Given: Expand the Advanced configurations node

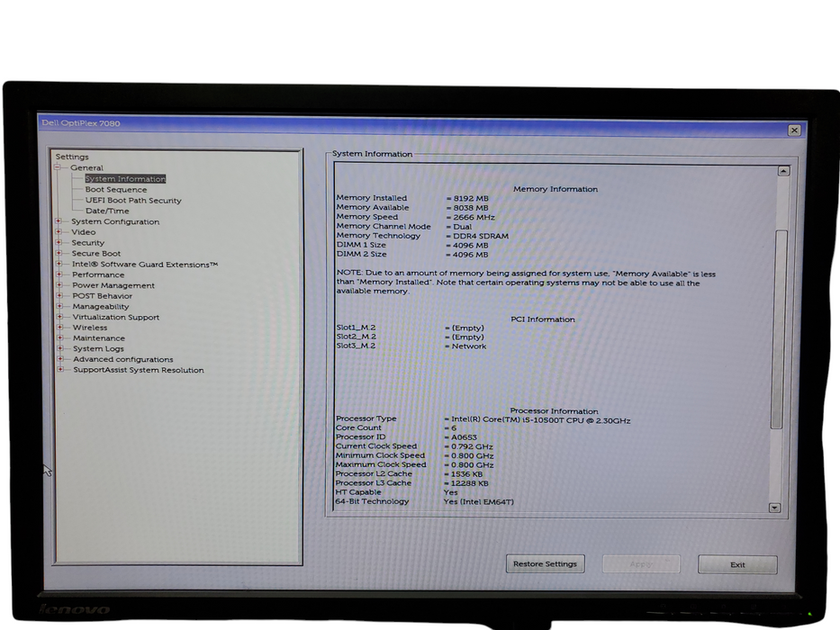Looking at the screenshot, I should pyautogui.click(x=60, y=359).
